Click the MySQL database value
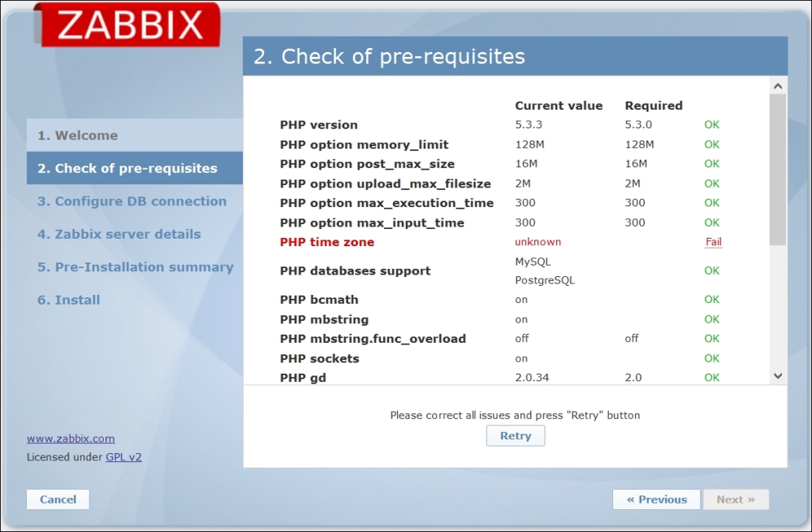 point(533,262)
